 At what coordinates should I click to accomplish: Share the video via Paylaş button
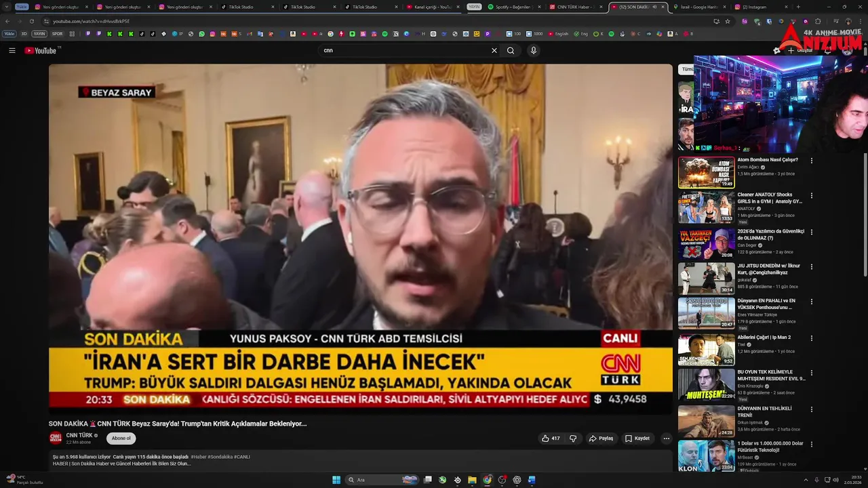[601, 439]
